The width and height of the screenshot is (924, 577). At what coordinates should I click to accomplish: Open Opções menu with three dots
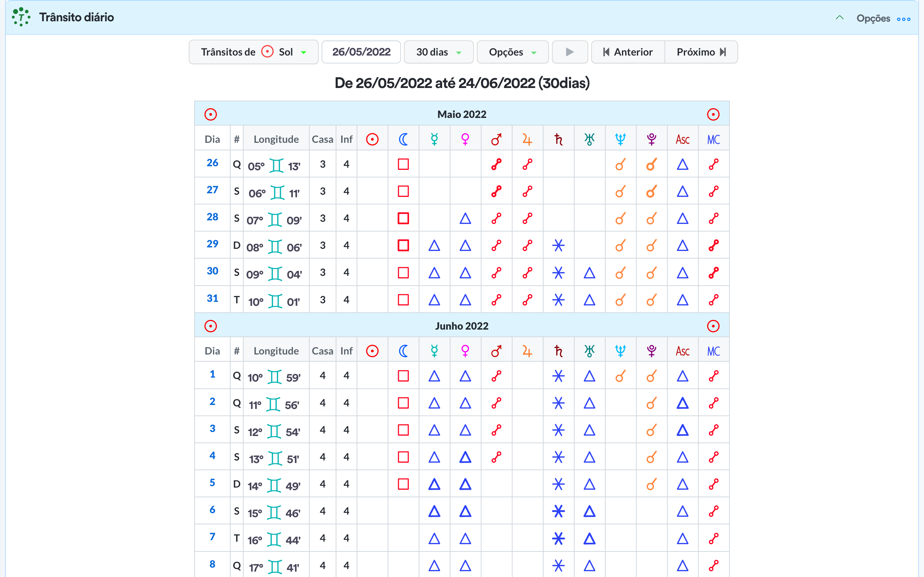pos(903,19)
